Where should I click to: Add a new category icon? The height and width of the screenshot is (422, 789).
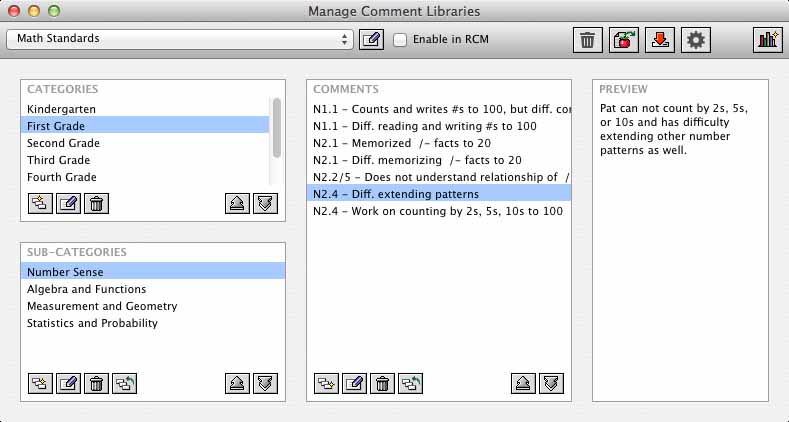click(x=40, y=204)
